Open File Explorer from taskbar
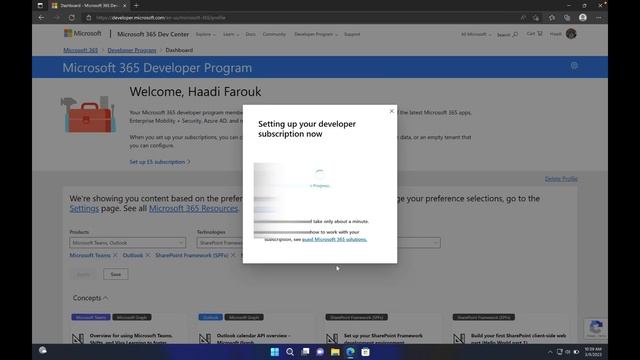The width and height of the screenshot is (640, 360). (x=335, y=352)
